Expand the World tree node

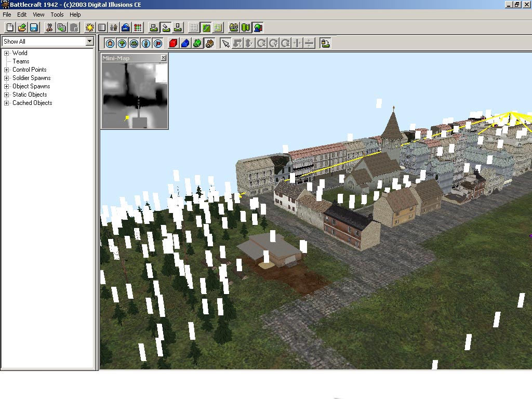(x=6, y=54)
